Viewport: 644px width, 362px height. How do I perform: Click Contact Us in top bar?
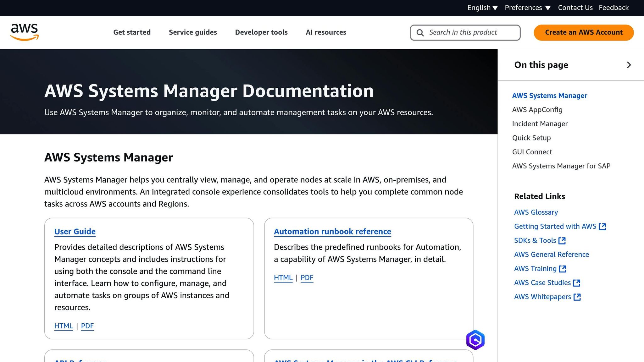pyautogui.click(x=575, y=8)
